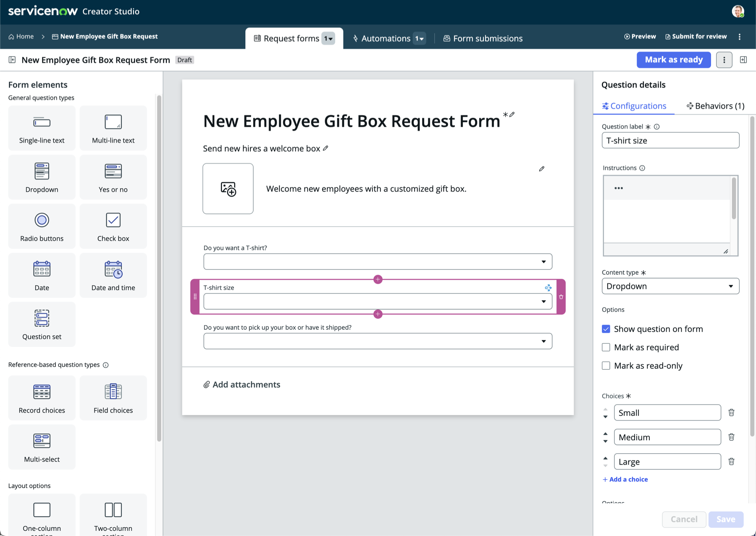Screen dimensions: 756x536
Task: Enable Mark as required checkbox
Action: [x=606, y=347]
